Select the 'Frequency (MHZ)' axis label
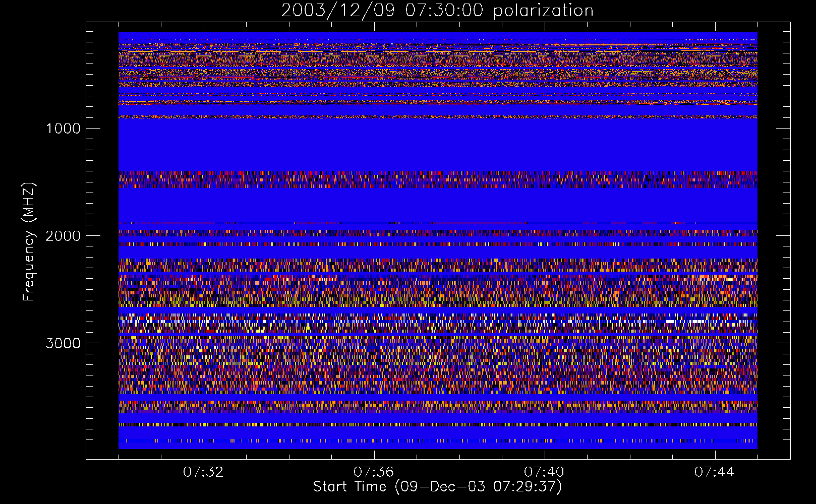The height and width of the screenshot is (504, 816). [28, 242]
